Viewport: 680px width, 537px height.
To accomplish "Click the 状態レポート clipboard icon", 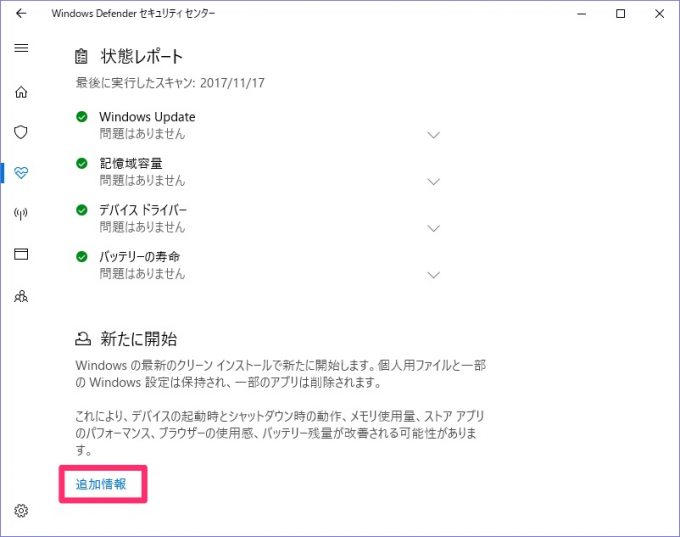I will 81,56.
